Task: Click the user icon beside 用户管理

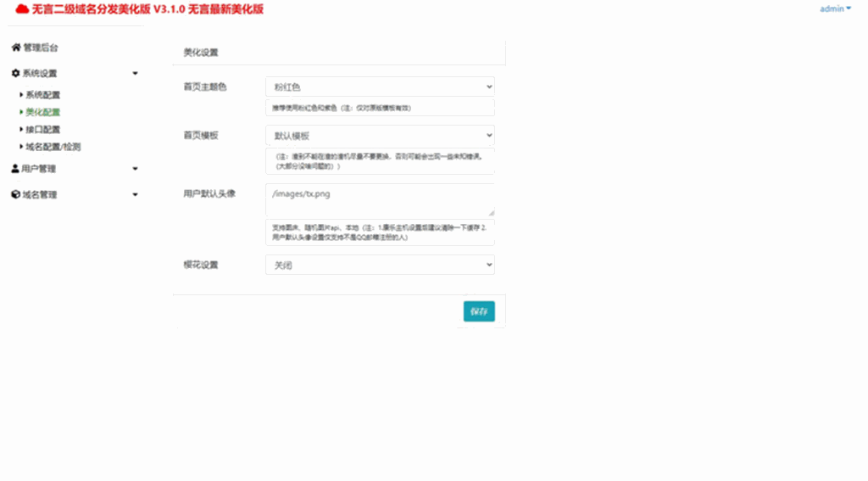Action: click(15, 169)
